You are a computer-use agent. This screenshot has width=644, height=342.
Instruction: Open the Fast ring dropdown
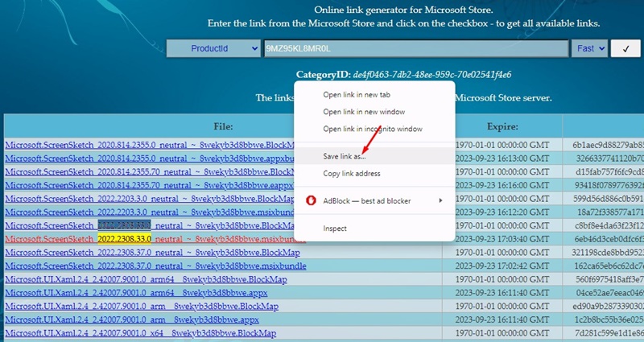click(589, 48)
